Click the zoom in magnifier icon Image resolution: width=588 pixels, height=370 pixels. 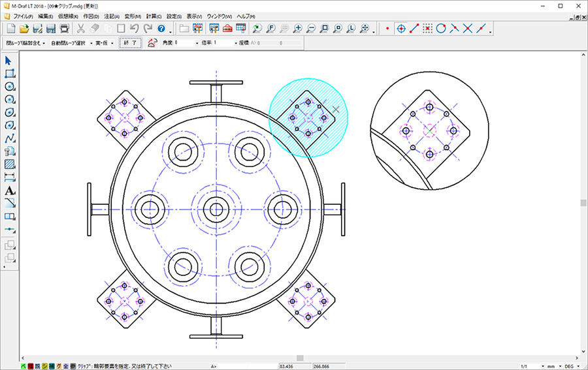point(298,29)
